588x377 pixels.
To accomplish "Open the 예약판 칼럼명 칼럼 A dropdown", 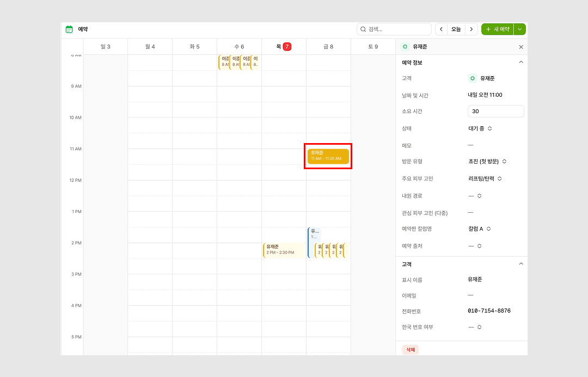I will pos(479,229).
